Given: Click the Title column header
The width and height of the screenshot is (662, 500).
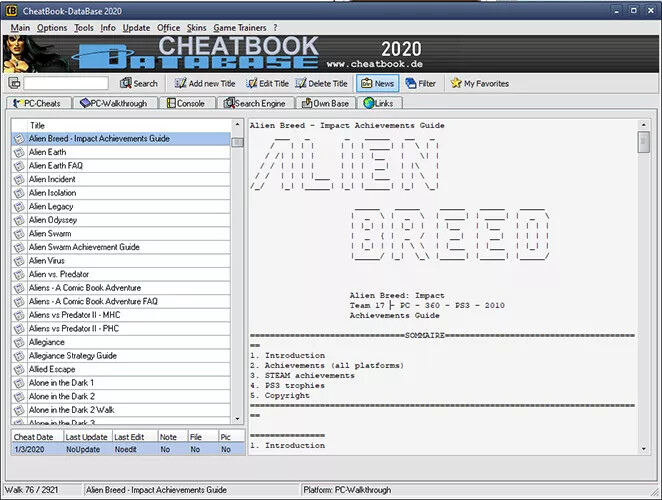Looking at the screenshot, I should coord(120,125).
